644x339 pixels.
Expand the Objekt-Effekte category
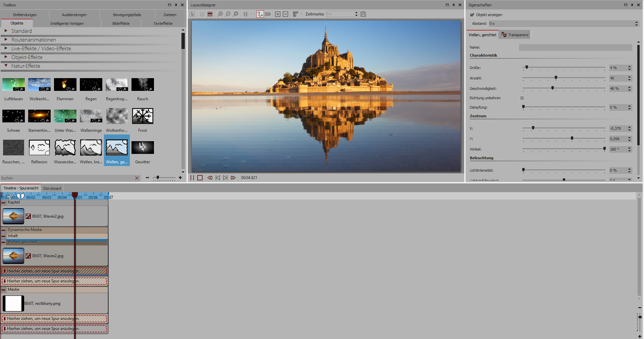click(x=6, y=57)
